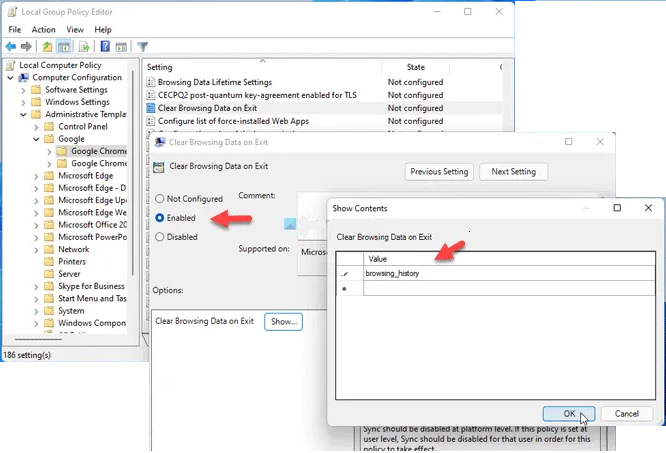Expand the Software Settings tree node
Viewport: 666px width, 453px height.
(x=23, y=90)
